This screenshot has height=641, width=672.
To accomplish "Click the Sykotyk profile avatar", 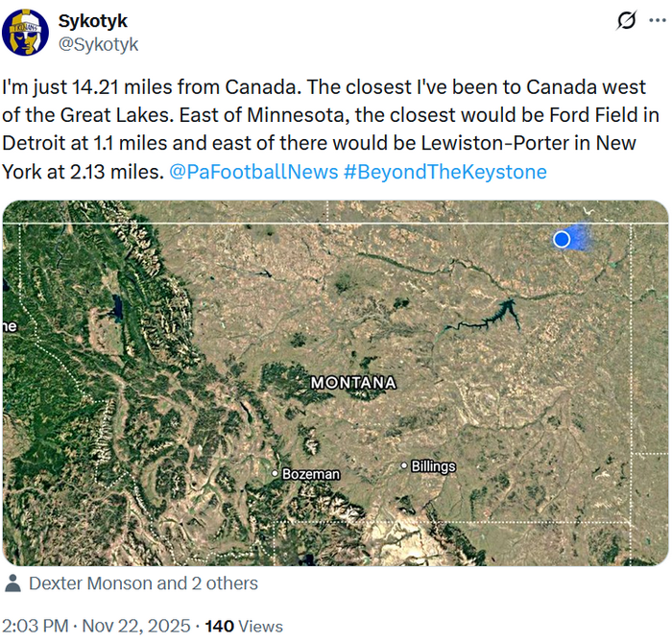I will tap(26, 33).
